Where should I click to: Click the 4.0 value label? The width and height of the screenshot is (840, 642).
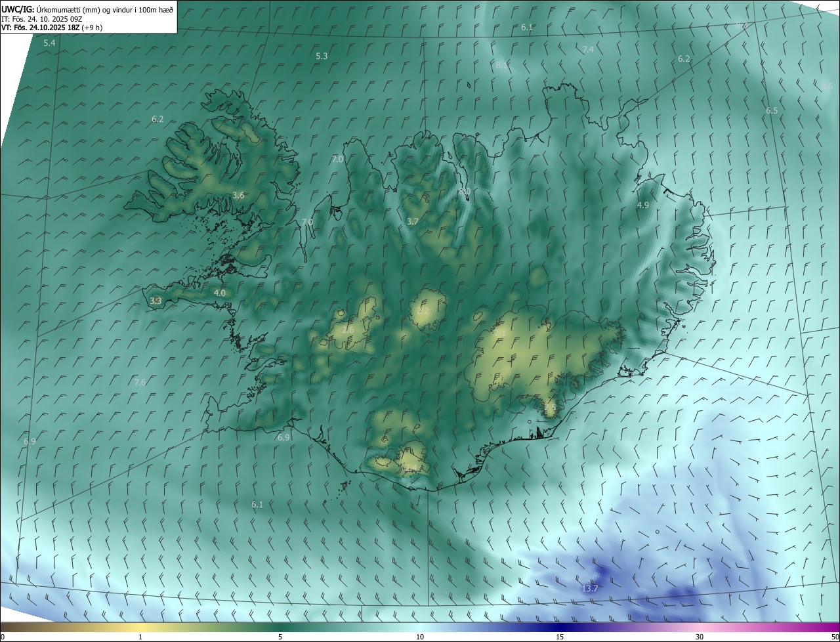coord(220,293)
